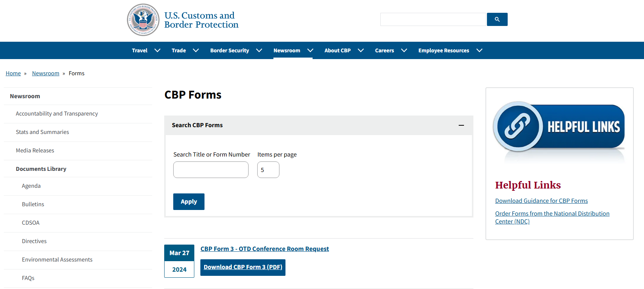Open Download Guidance for CBP Forms link
This screenshot has height=289, width=644.
pos(541,201)
